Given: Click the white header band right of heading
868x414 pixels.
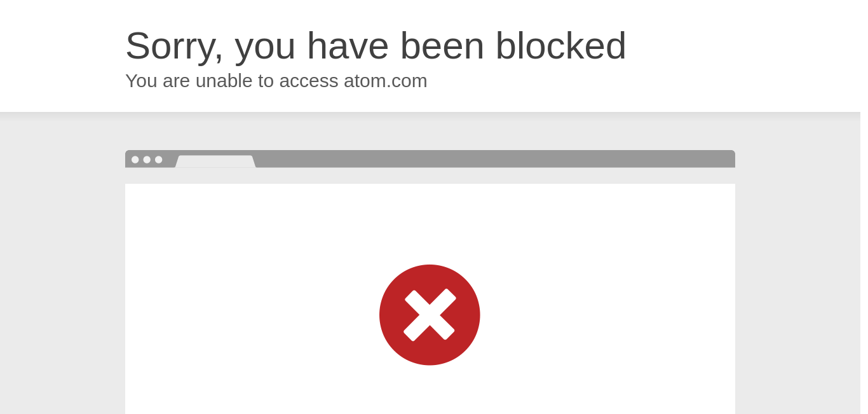Looking at the screenshot, I should pos(743,56).
